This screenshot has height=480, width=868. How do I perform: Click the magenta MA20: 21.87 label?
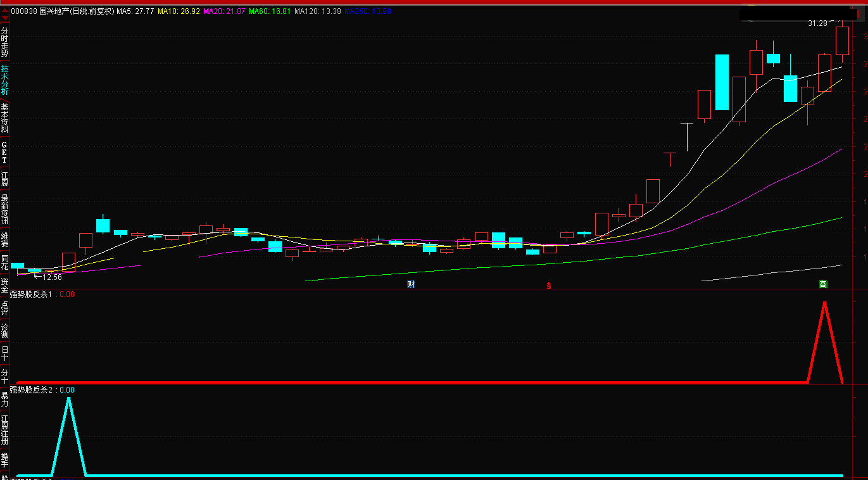pos(224,11)
